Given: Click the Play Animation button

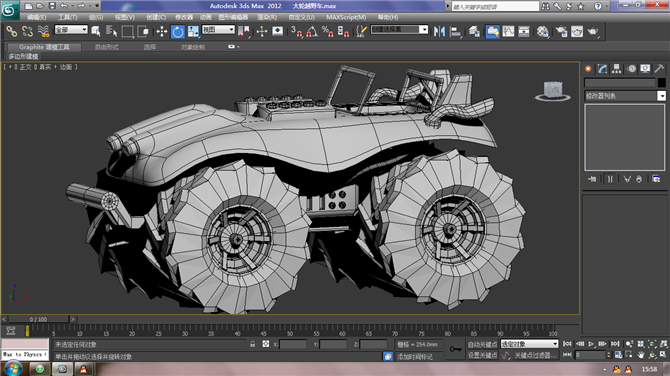Looking at the screenshot, I should tap(591, 344).
